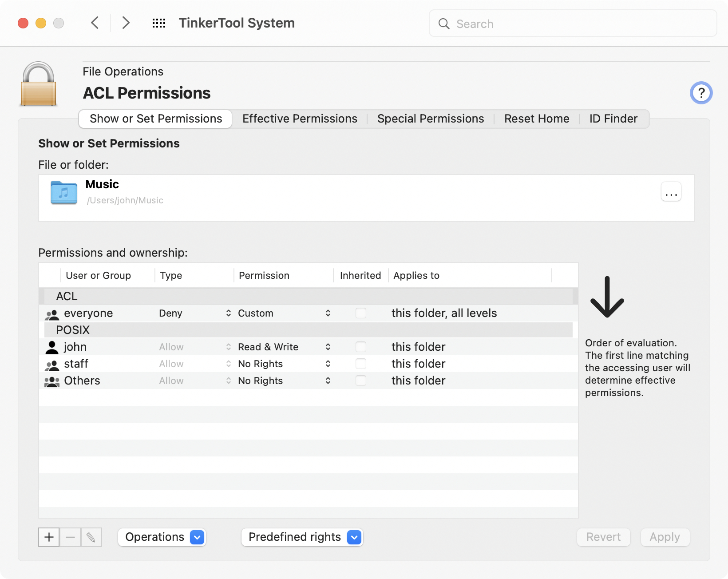Click the minus icon to remove an entry
Viewport: 728px width, 579px height.
pyautogui.click(x=70, y=537)
